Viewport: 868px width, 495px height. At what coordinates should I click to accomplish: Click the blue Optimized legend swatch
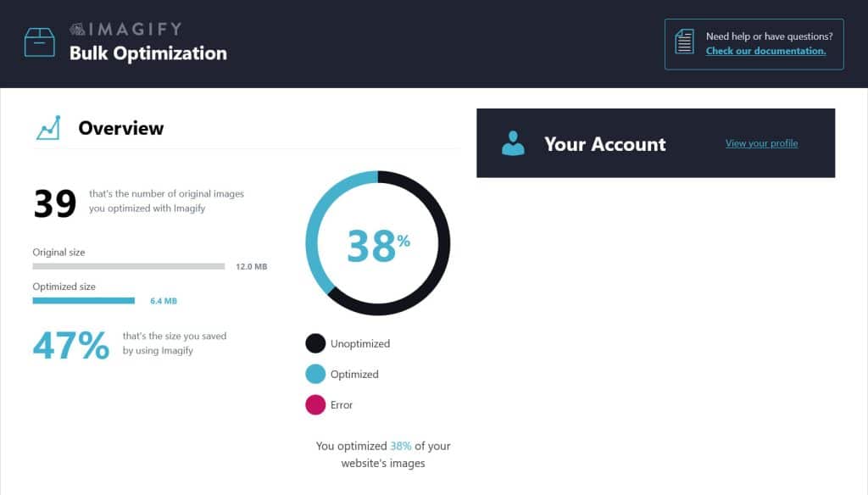tap(315, 374)
